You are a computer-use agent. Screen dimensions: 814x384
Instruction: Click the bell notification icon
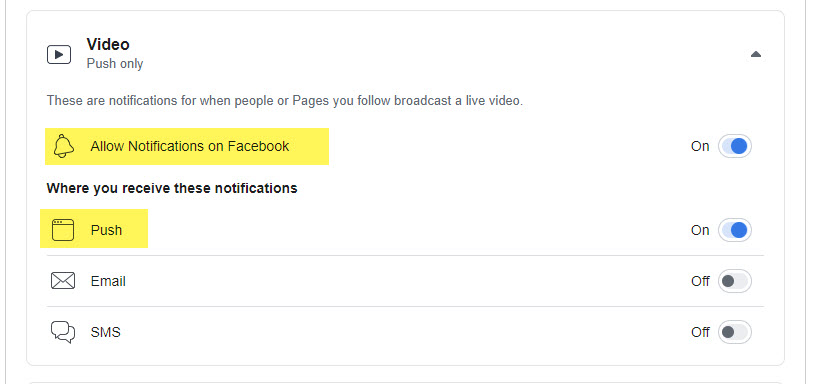[63, 146]
